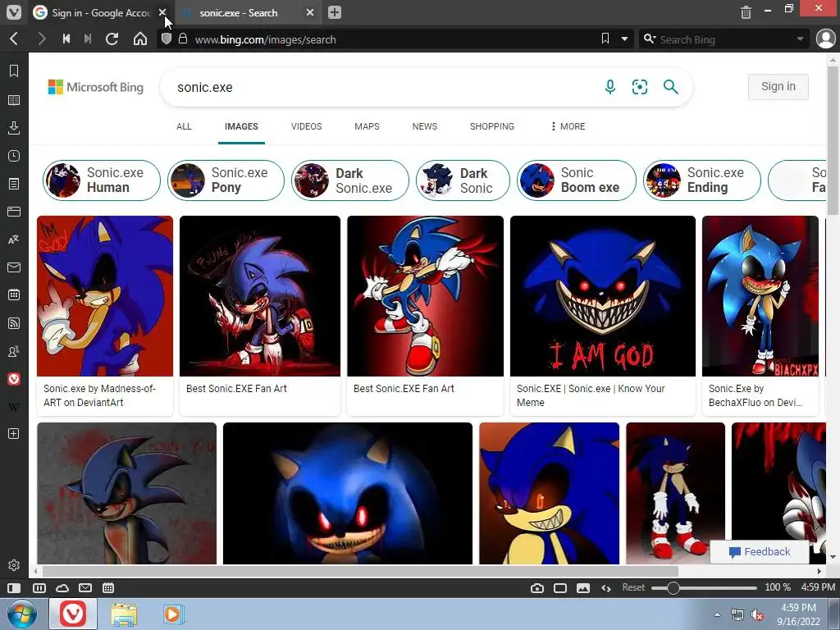Select the Sonic.exe Human suggestion chip
Image resolution: width=840 pixels, height=630 pixels.
pyautogui.click(x=101, y=180)
